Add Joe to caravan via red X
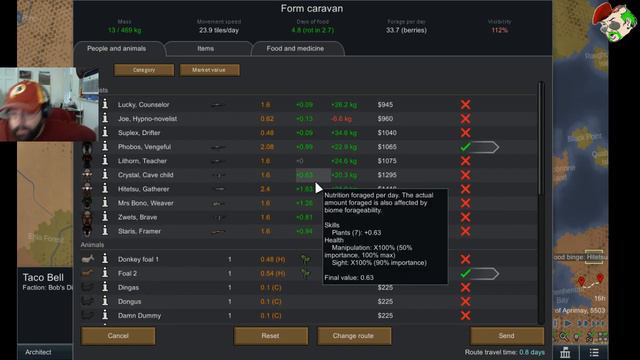 click(x=465, y=118)
